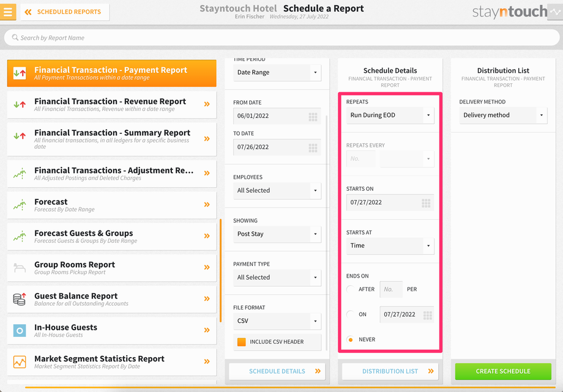
Task: Focus the Search by Report Name field
Action: (281, 38)
